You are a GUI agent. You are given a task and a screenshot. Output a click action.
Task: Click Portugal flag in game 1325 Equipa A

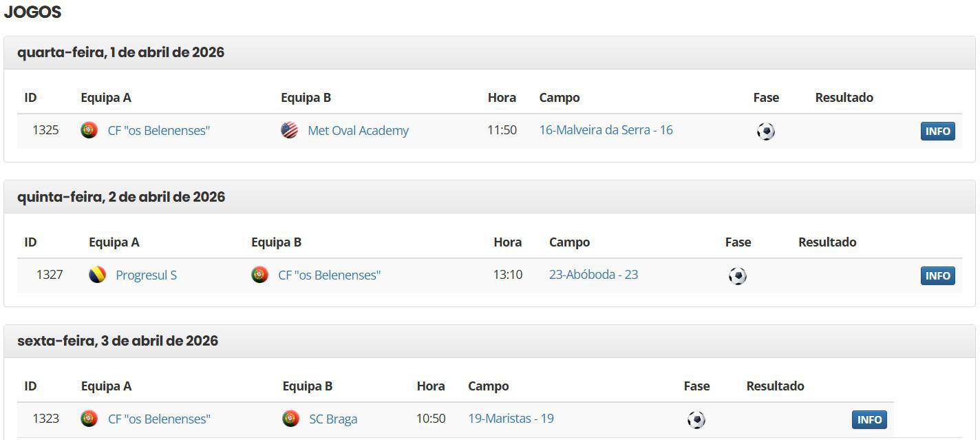point(89,130)
